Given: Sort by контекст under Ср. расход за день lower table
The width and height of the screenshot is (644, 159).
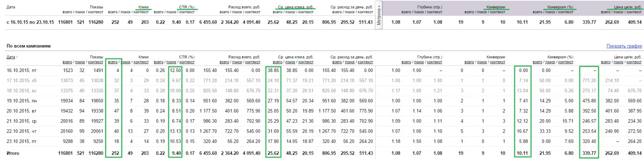Looking at the screenshot, I should [365, 62].
